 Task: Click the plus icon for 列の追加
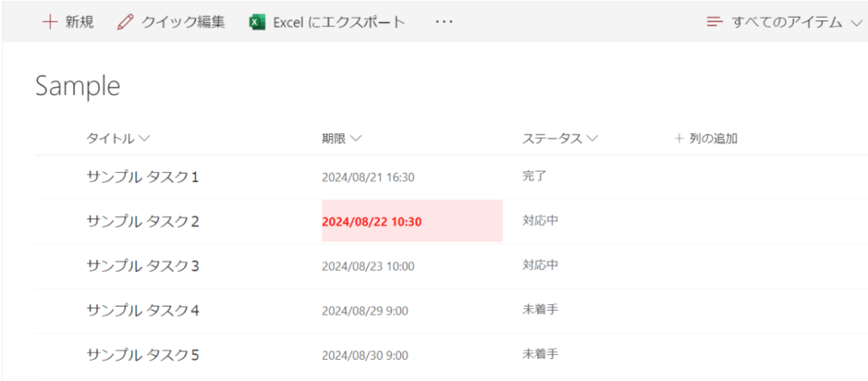tap(679, 138)
